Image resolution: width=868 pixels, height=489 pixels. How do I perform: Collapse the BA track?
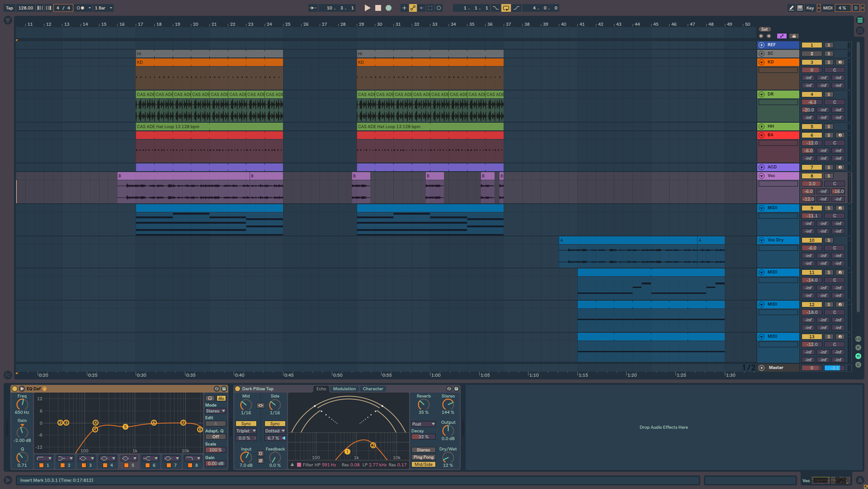[x=761, y=135]
